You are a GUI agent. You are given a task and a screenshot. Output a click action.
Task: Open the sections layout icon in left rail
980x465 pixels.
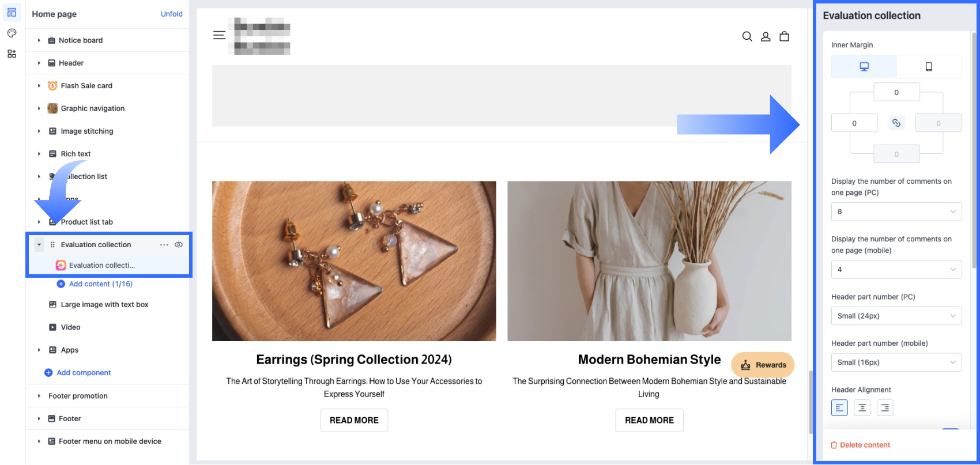[x=12, y=13]
